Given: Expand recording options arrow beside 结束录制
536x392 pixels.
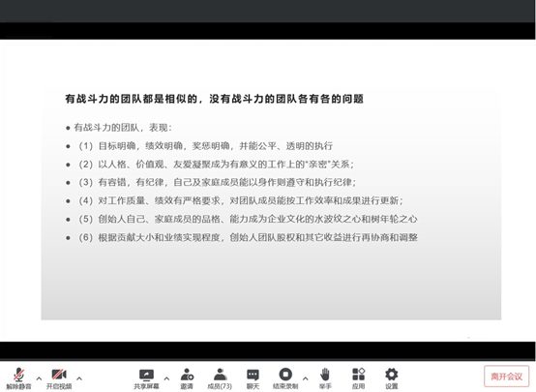Looking at the screenshot, I should pos(306,378).
